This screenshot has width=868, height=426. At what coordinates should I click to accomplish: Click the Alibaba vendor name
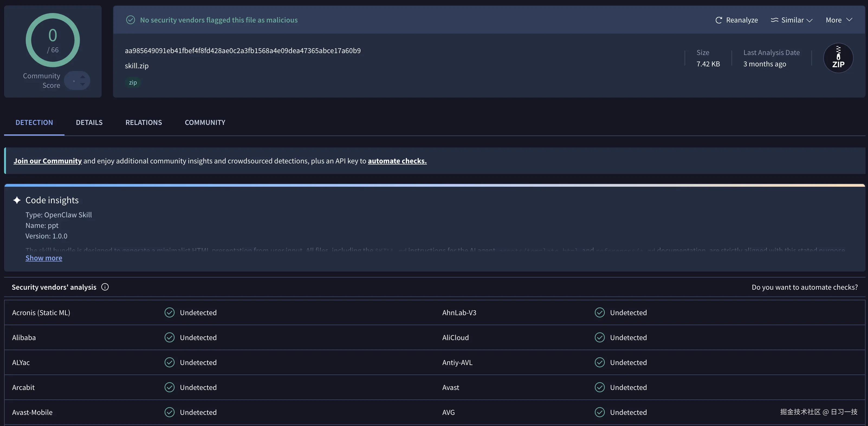24,337
